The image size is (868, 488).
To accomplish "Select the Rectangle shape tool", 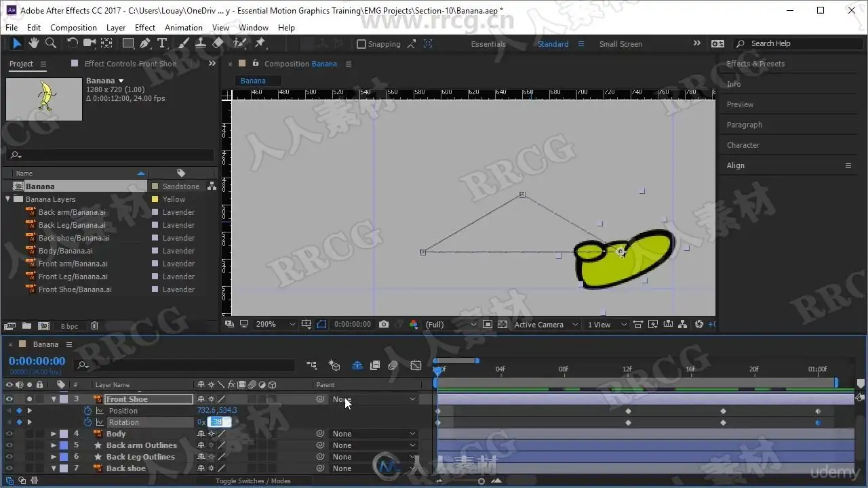I will coord(128,43).
